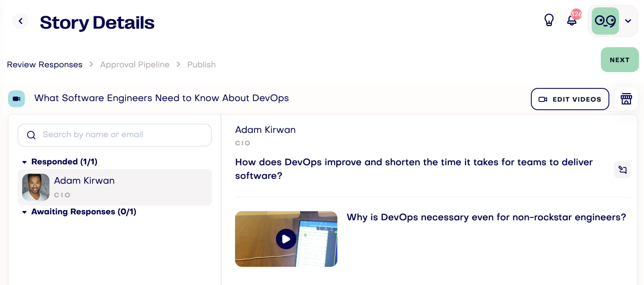The height and width of the screenshot is (285, 644).
Task: Open the account dropdown chevron
Action: click(x=628, y=21)
